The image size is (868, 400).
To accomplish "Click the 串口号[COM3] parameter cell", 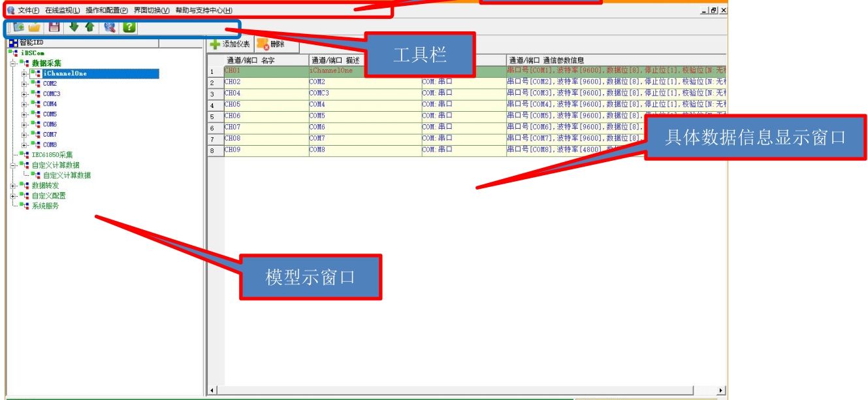I will click(616, 93).
